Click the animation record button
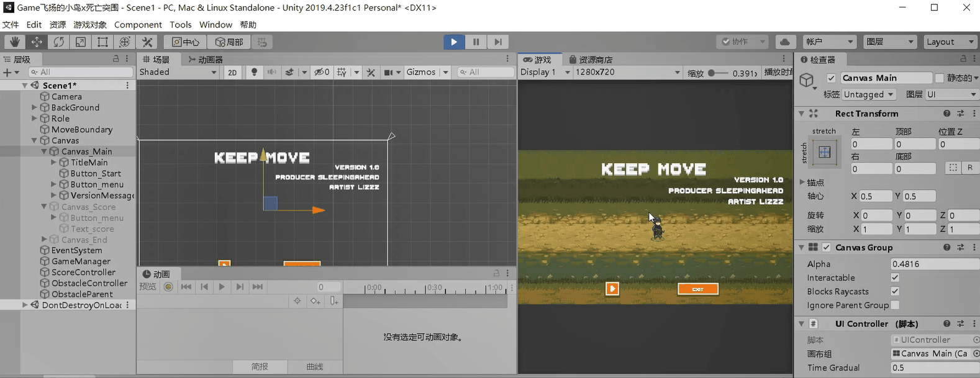 pyautogui.click(x=168, y=287)
